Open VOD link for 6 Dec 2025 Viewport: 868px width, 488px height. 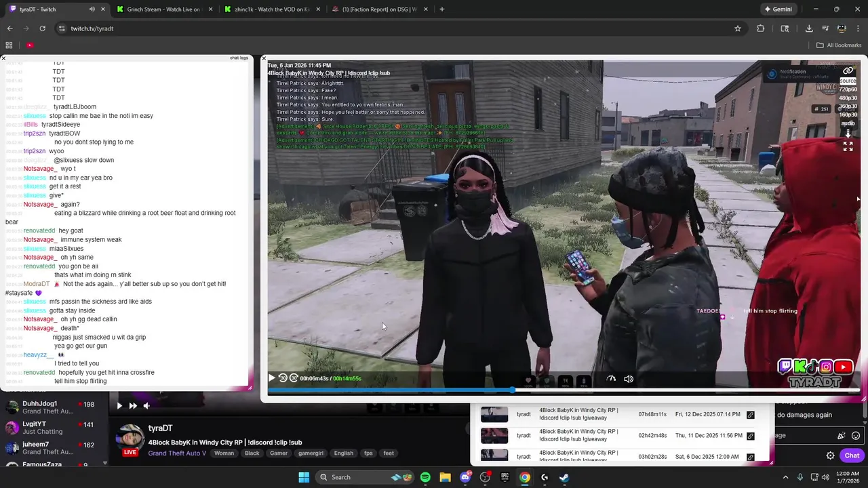(x=750, y=457)
